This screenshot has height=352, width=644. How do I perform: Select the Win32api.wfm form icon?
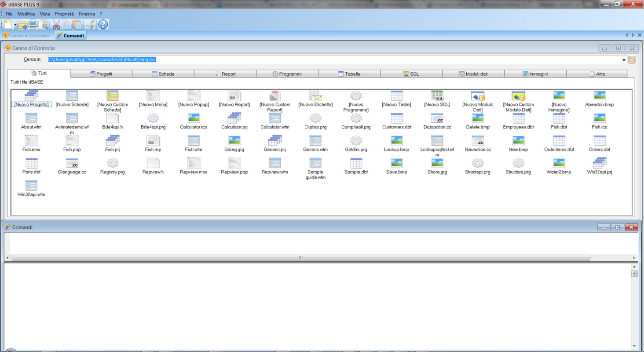(31, 185)
